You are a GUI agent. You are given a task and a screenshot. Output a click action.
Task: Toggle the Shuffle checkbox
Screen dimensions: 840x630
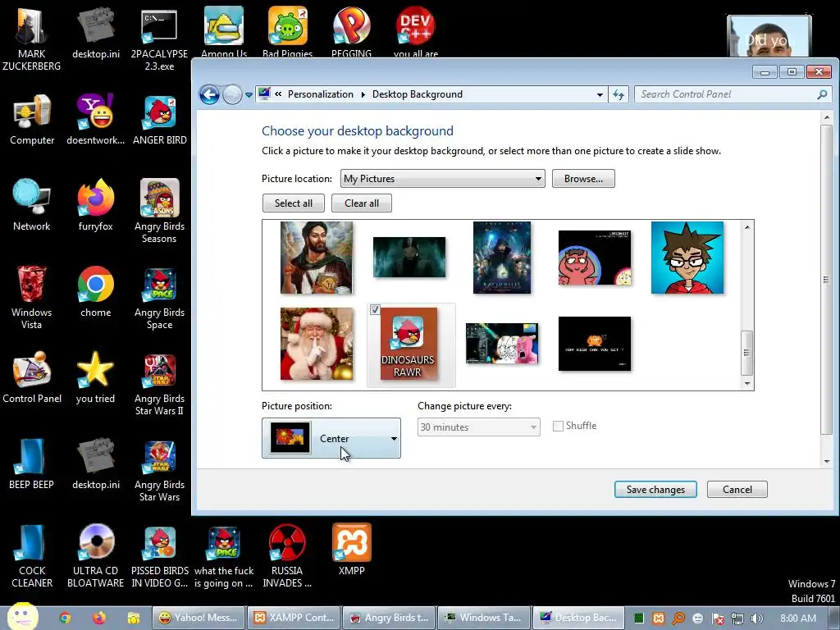point(558,427)
